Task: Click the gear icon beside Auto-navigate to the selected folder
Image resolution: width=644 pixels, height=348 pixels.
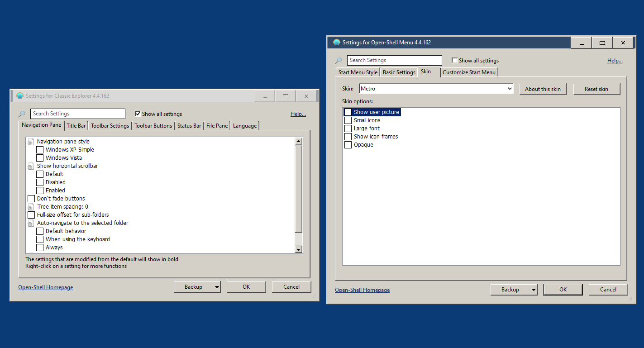Action: [x=30, y=223]
